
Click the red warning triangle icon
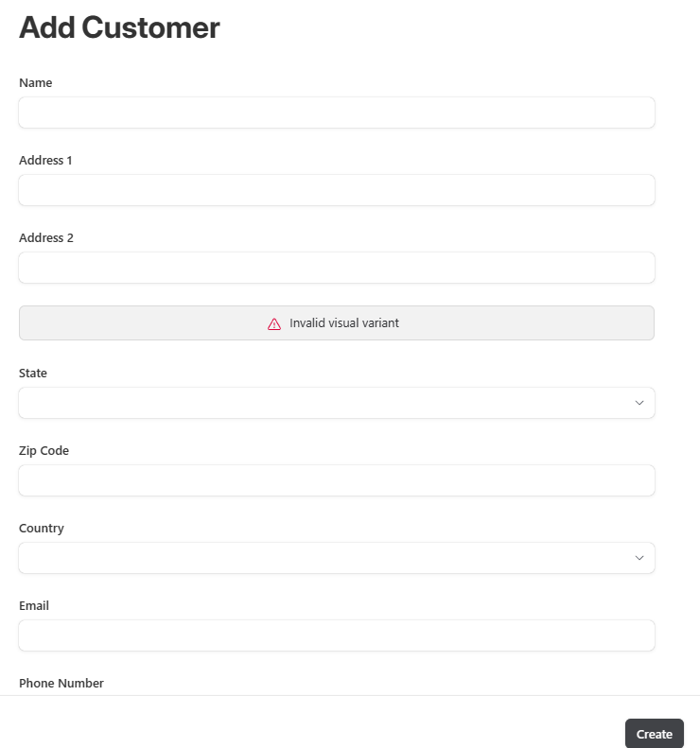[x=274, y=324]
